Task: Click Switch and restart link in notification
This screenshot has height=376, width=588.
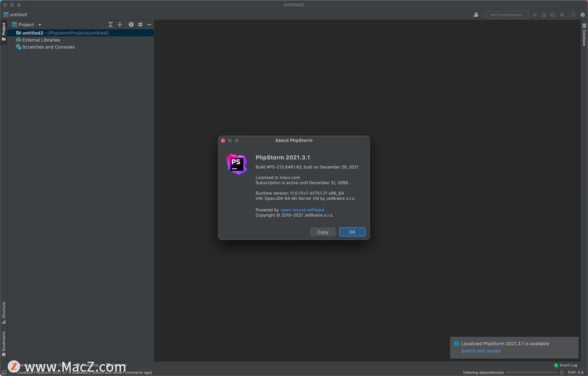Action: 481,351
